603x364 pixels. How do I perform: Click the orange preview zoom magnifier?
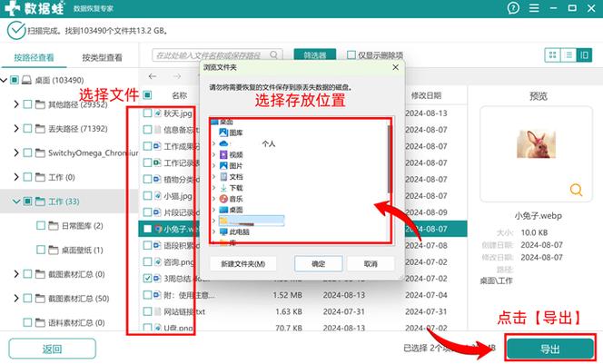tap(576, 190)
